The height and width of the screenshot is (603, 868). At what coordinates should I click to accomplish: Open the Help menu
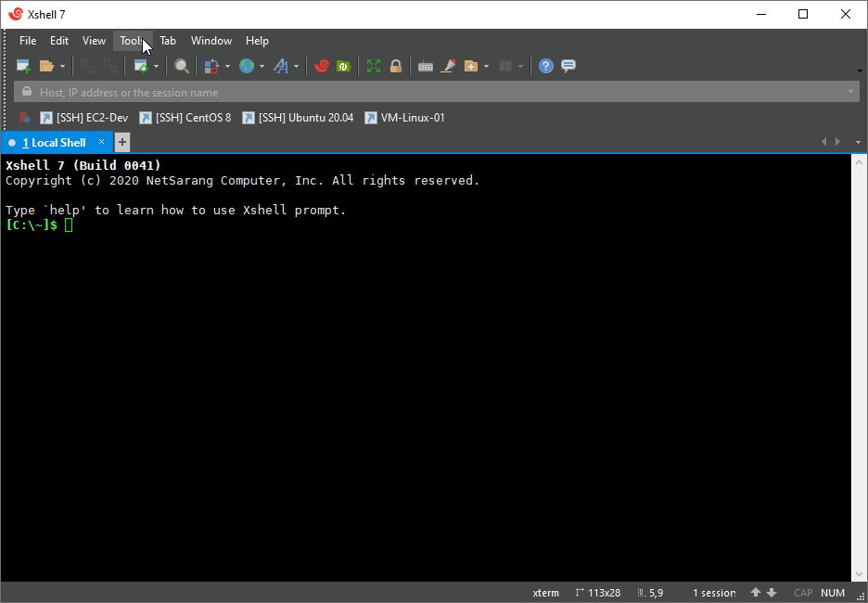tap(258, 41)
